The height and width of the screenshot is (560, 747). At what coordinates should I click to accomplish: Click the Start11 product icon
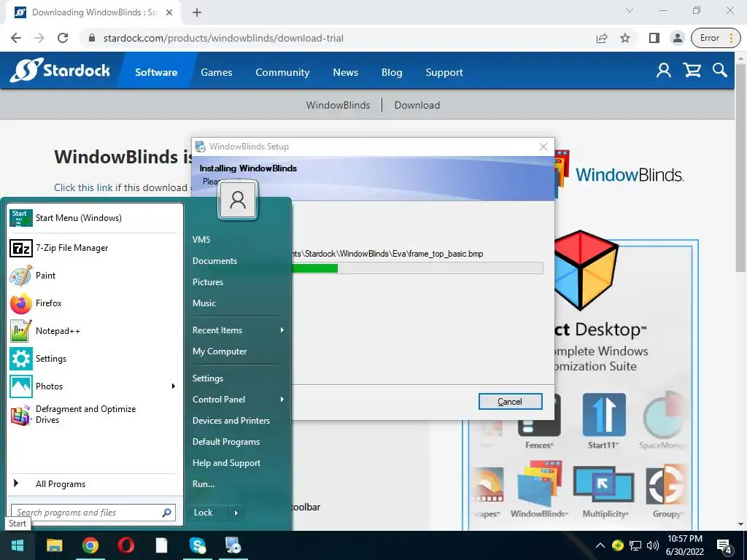click(x=603, y=414)
